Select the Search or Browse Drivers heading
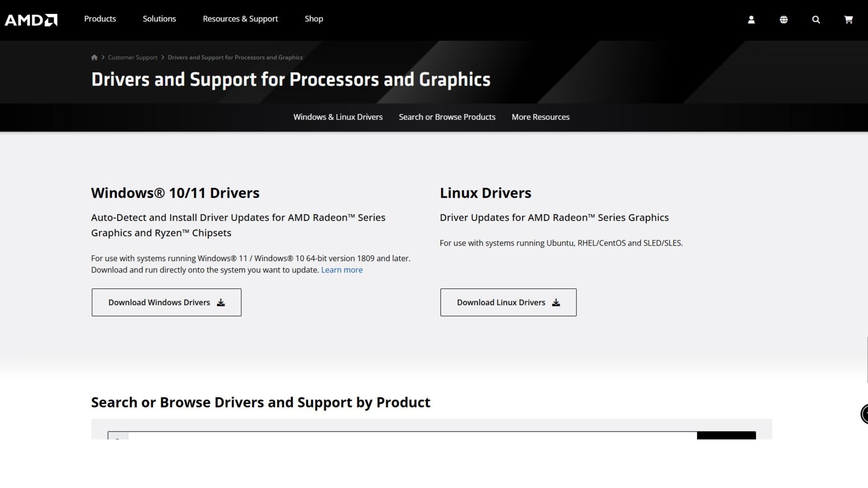 point(260,403)
